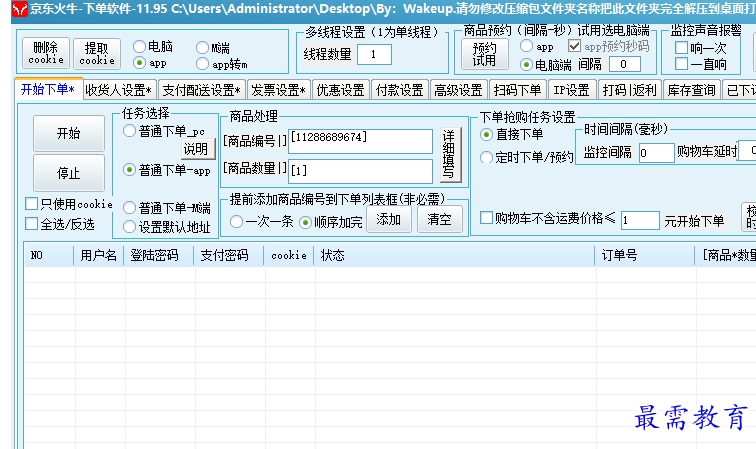Open the 支付配送设置 tab
The image size is (756, 449).
tap(202, 90)
